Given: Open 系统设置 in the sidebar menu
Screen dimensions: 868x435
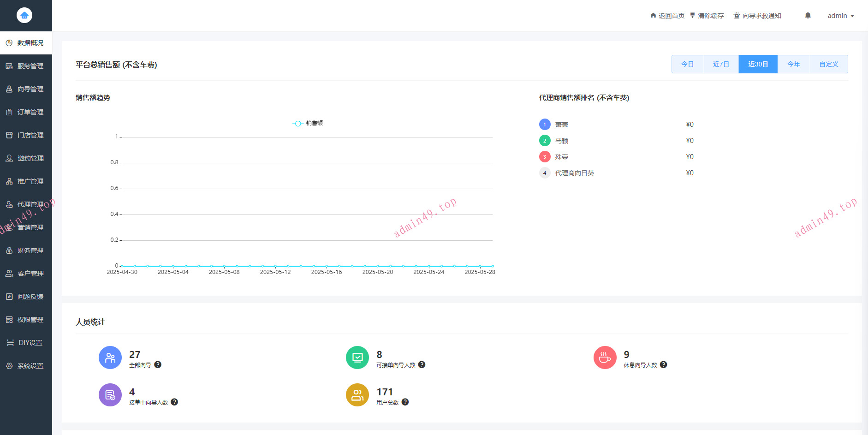Looking at the screenshot, I should coord(30,366).
